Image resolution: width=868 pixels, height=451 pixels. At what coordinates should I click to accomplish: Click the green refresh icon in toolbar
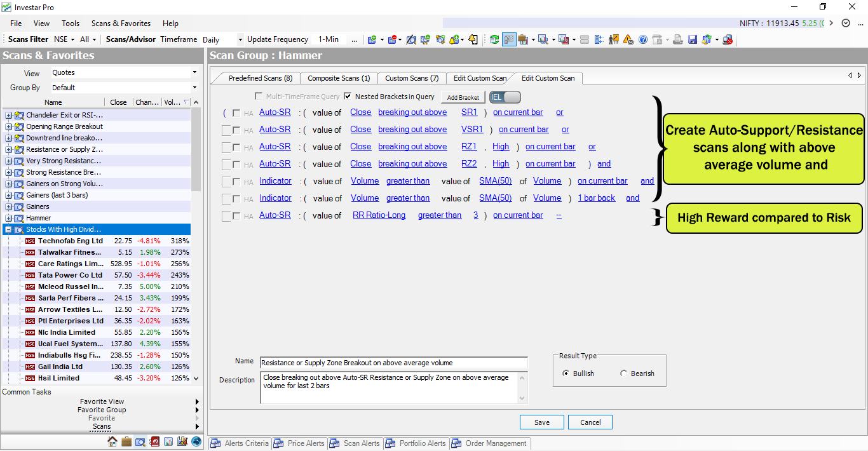[x=494, y=39]
